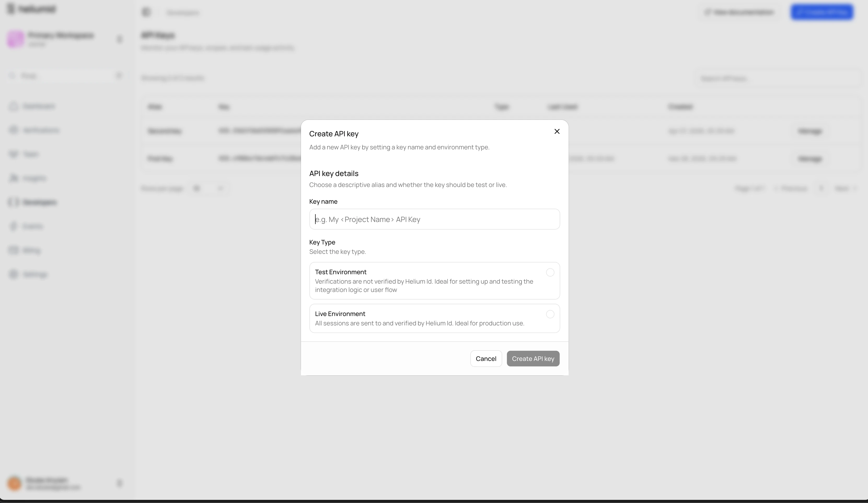
Task: Click inside the Key name input field
Action: 434,219
